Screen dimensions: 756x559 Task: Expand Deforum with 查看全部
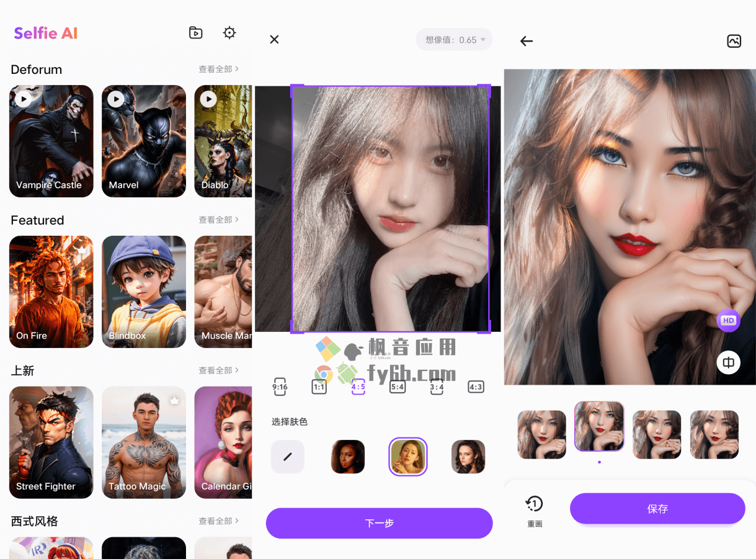coord(218,69)
